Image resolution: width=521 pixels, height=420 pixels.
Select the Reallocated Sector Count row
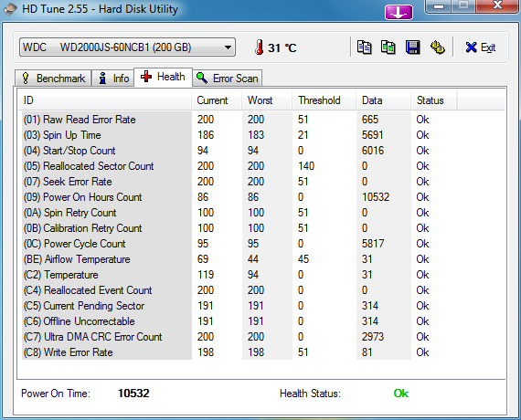pyautogui.click(x=226, y=166)
